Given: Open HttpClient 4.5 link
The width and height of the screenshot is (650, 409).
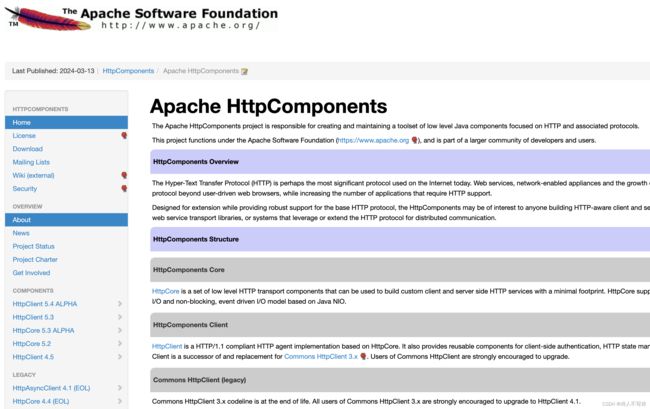Looking at the screenshot, I should pos(33,357).
